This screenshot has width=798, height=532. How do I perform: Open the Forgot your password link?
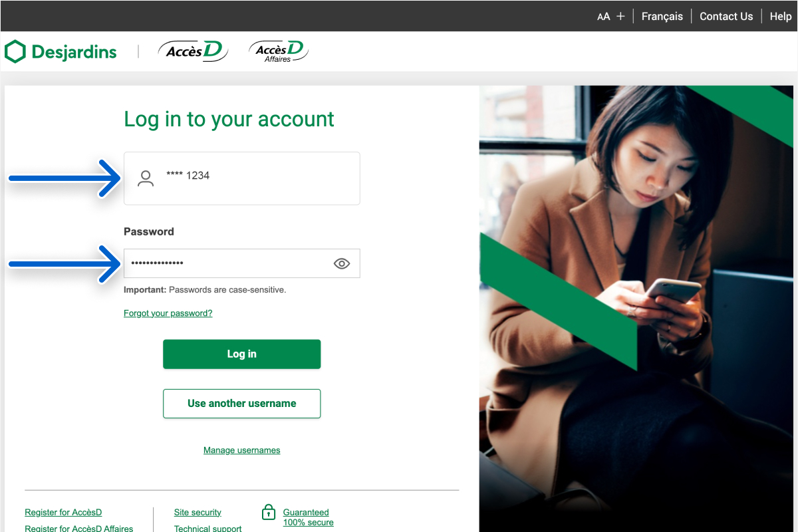(168, 313)
